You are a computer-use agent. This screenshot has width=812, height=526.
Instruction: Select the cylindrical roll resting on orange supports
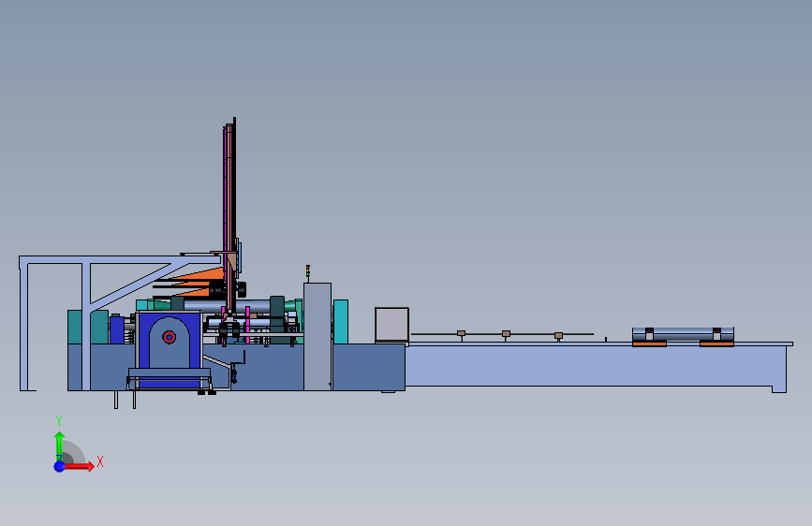(683, 334)
